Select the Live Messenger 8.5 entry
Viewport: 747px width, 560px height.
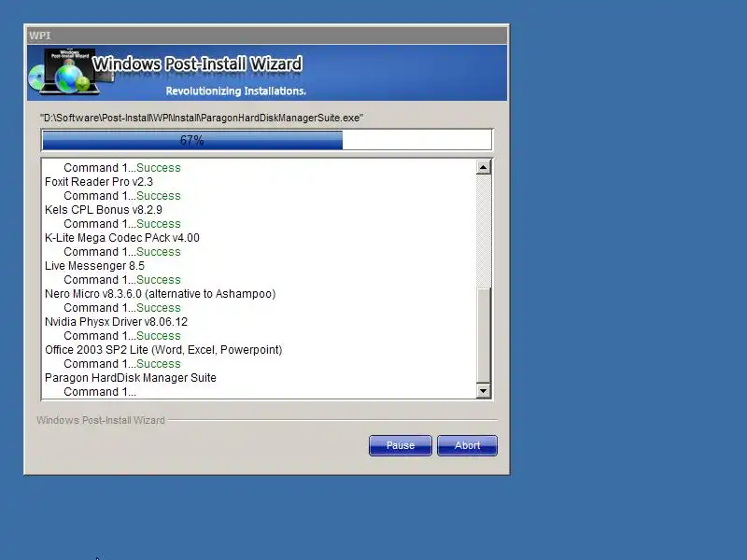click(94, 266)
